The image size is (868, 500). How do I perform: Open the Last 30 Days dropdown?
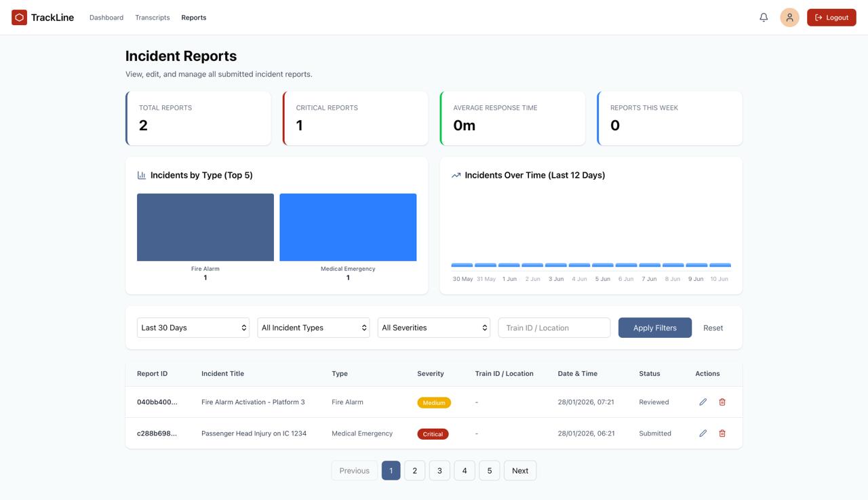click(193, 328)
